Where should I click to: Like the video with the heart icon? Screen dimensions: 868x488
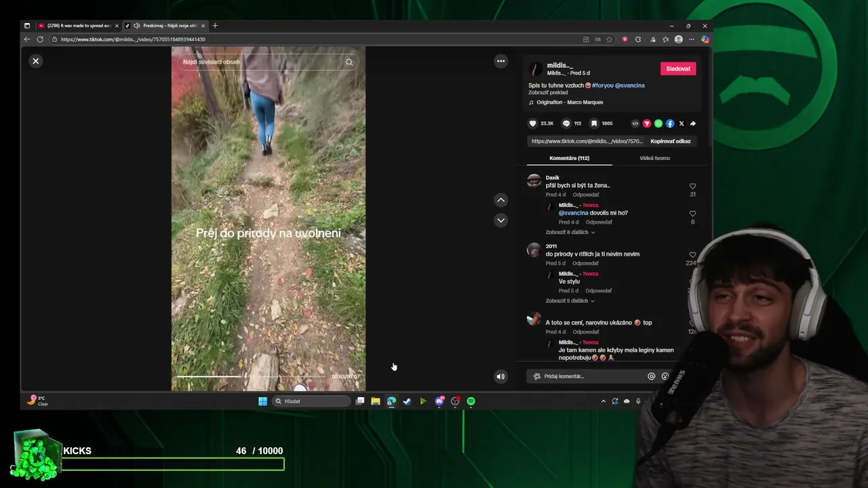(x=532, y=123)
